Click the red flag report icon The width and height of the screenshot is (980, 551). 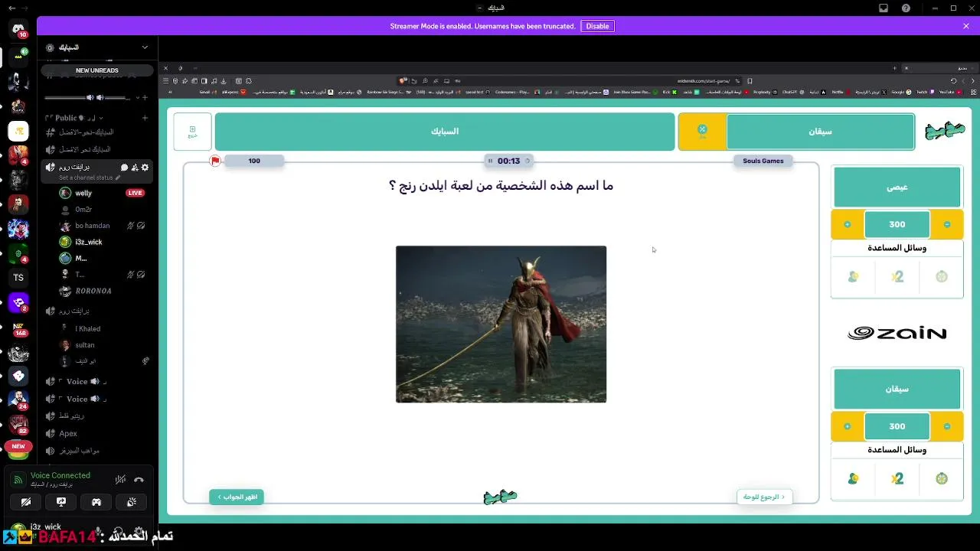(x=215, y=161)
